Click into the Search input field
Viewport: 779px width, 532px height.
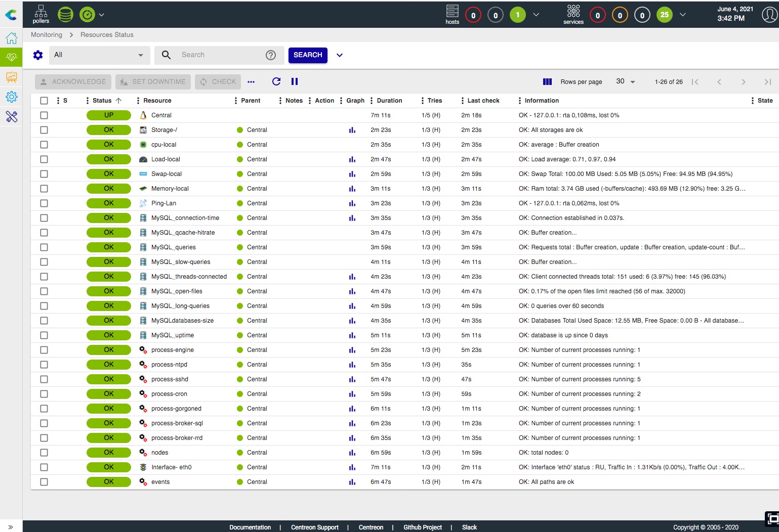pyautogui.click(x=220, y=55)
